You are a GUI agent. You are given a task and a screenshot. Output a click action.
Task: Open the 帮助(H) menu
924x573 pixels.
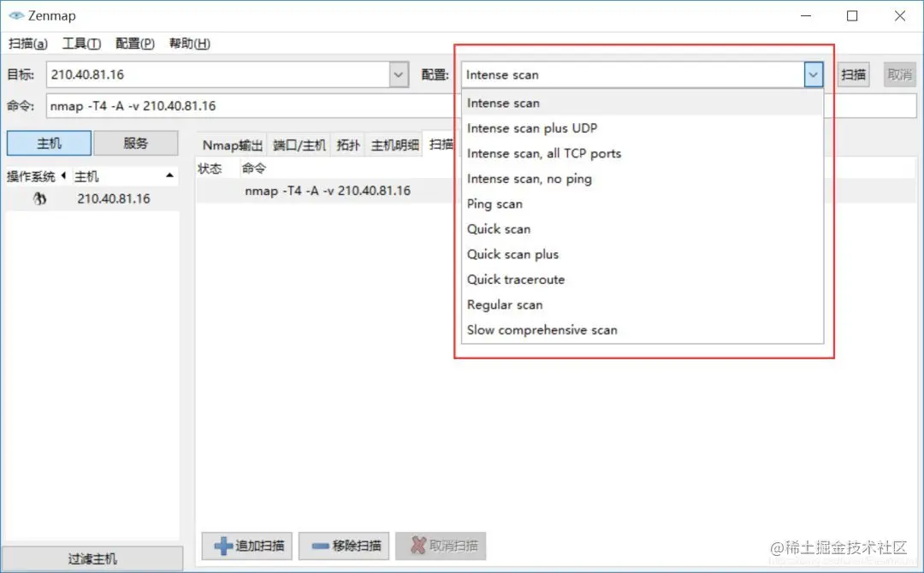pyautogui.click(x=189, y=44)
